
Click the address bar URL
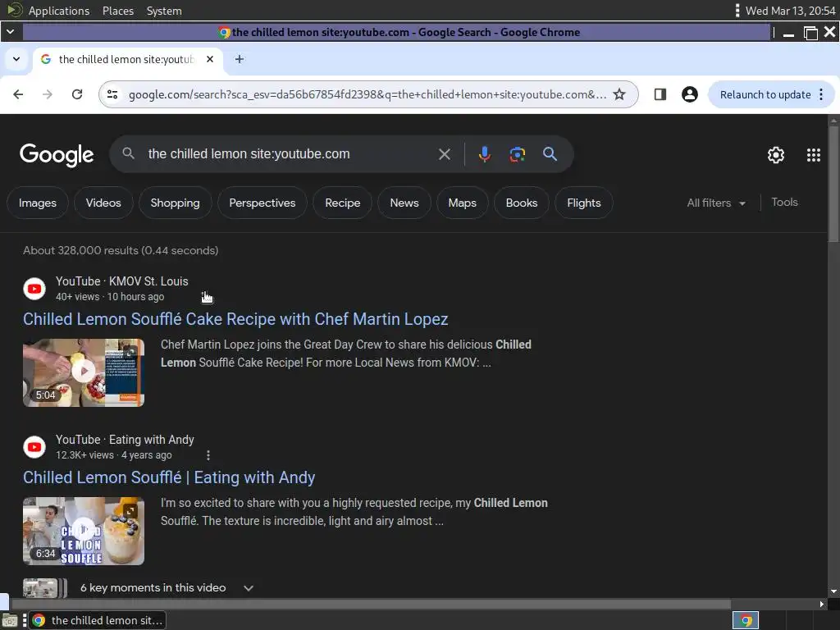pos(367,94)
